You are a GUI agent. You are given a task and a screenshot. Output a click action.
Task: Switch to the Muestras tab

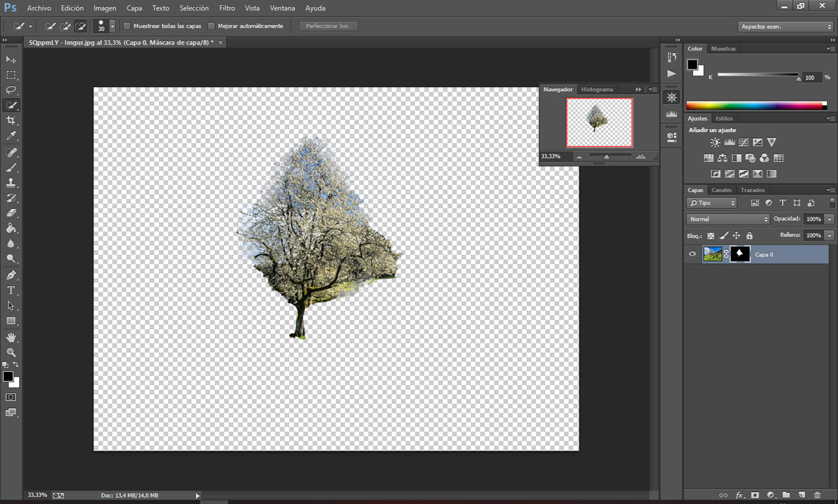(723, 48)
